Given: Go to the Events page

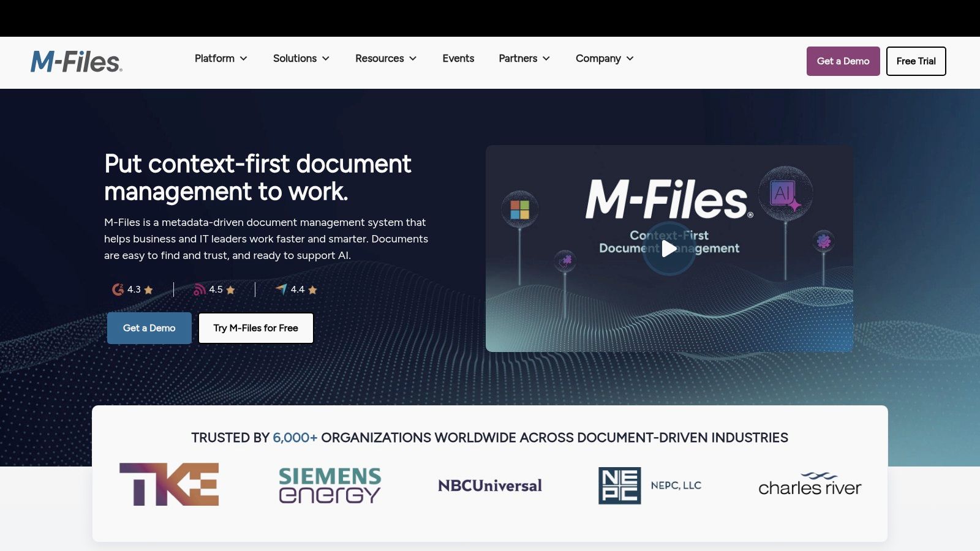Looking at the screenshot, I should click(x=458, y=58).
